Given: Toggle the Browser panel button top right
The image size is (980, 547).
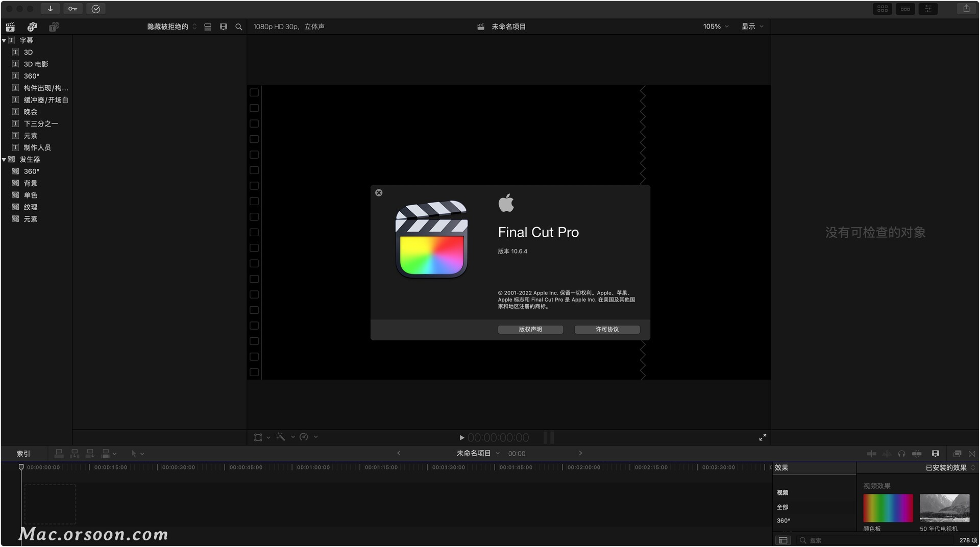Looking at the screenshot, I should click(883, 9).
